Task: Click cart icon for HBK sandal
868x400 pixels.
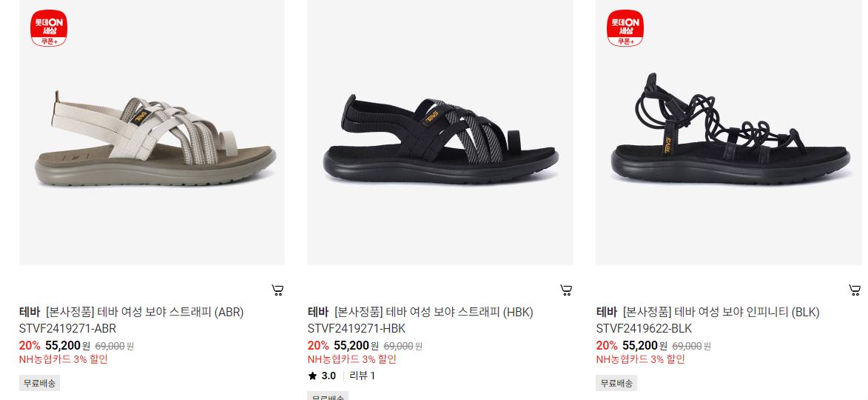Action: (566, 290)
